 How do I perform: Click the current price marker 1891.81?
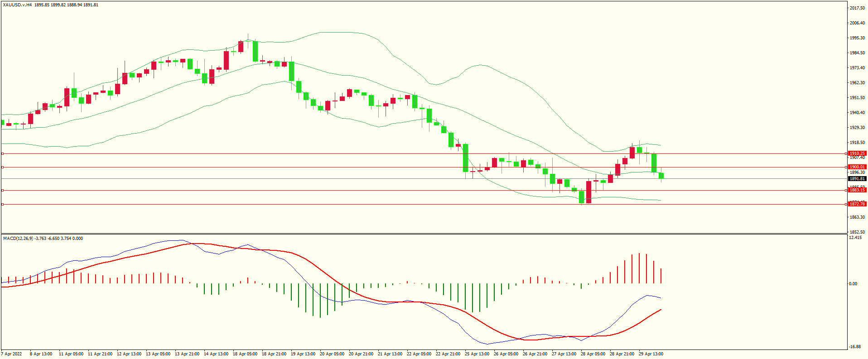click(857, 179)
